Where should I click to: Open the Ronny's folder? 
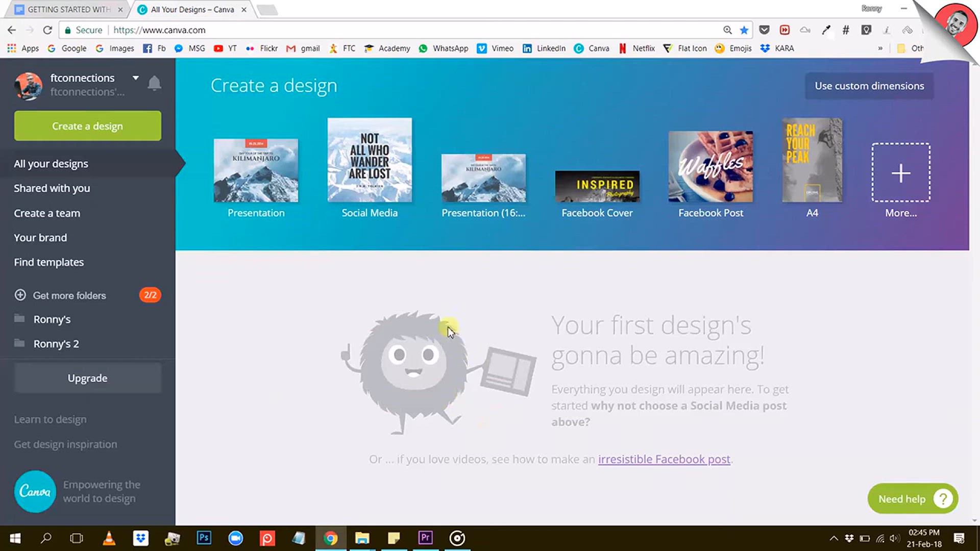coord(52,319)
